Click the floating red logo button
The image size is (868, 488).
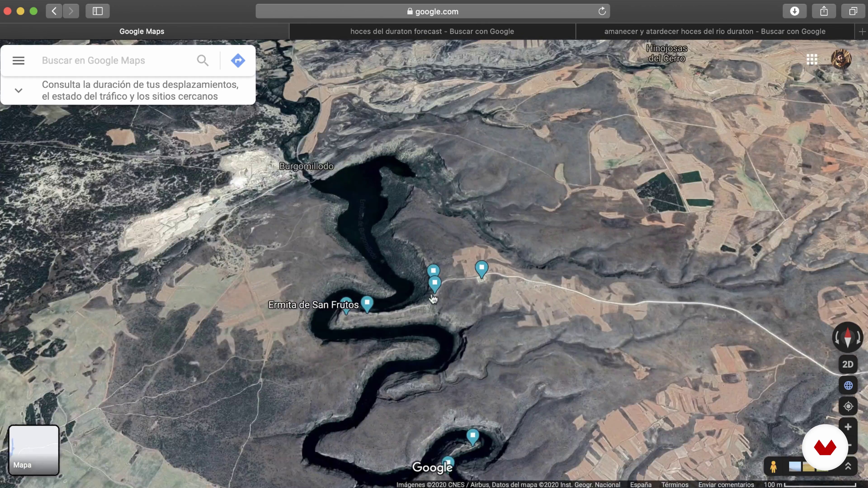[x=825, y=447]
